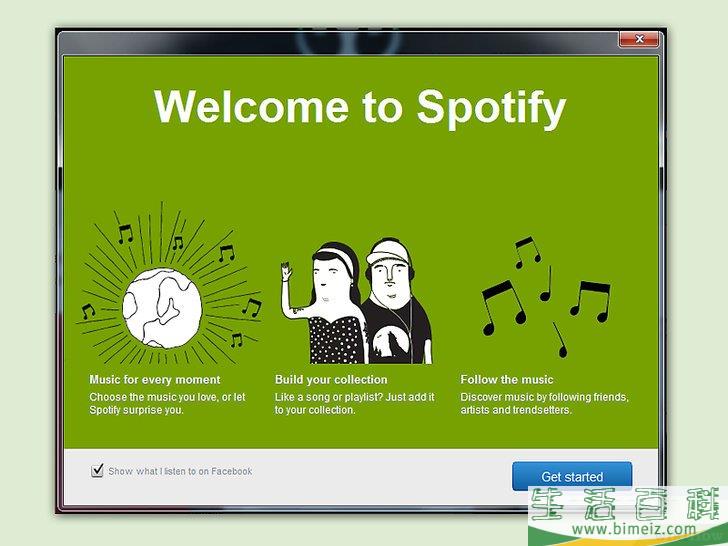Click the text Like a song or playlist
The width and height of the screenshot is (728, 546).
[x=328, y=397]
